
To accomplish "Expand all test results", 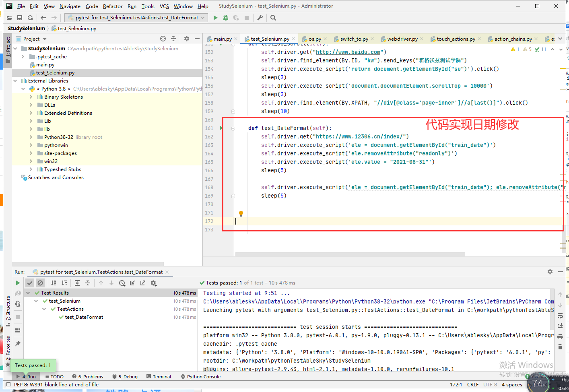I will 77,283.
